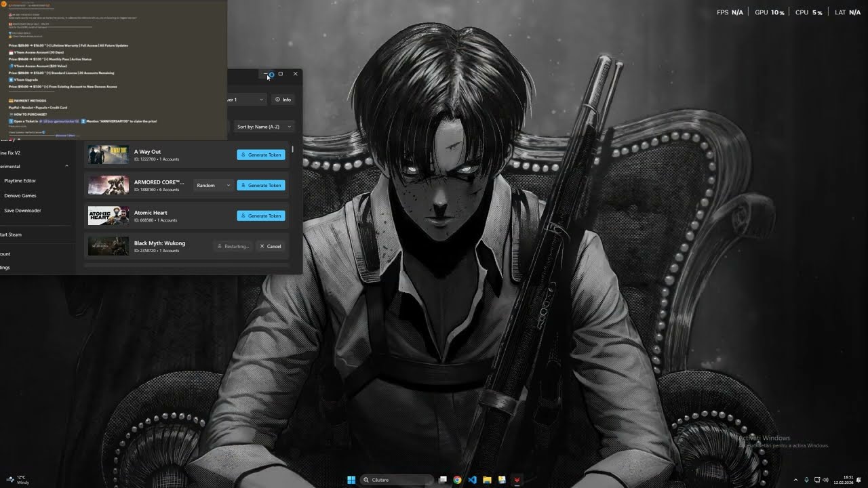Click the game list scrollbar

pos(292,149)
